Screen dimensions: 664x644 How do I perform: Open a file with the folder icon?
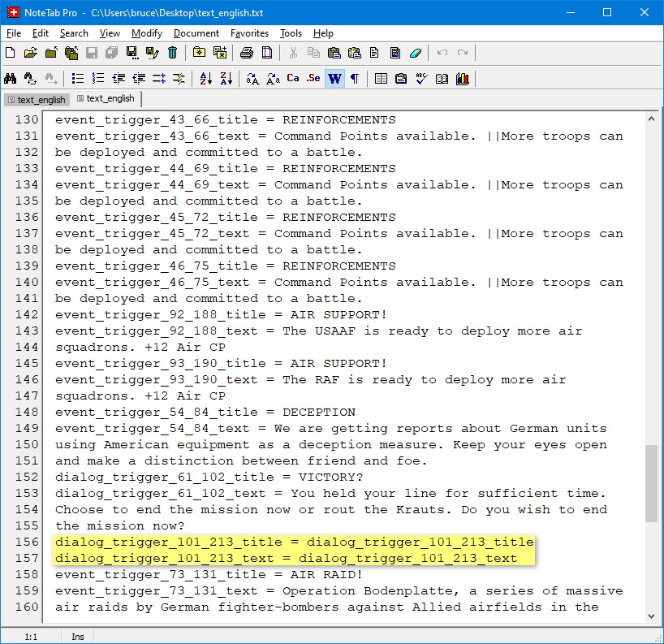[31, 54]
